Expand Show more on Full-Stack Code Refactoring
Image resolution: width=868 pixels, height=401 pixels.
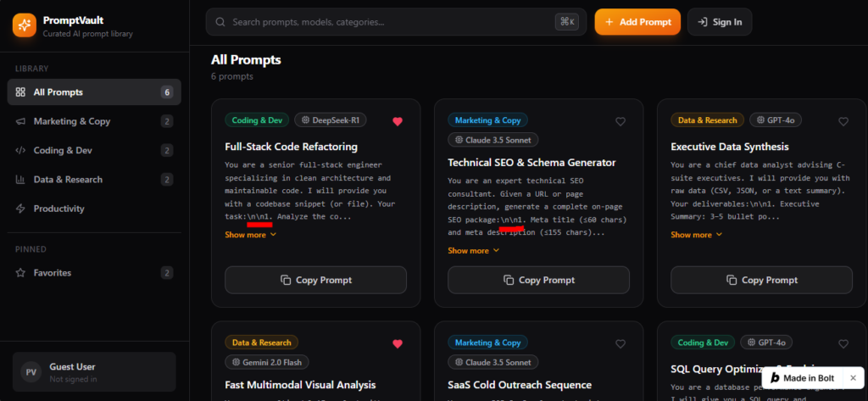(251, 235)
